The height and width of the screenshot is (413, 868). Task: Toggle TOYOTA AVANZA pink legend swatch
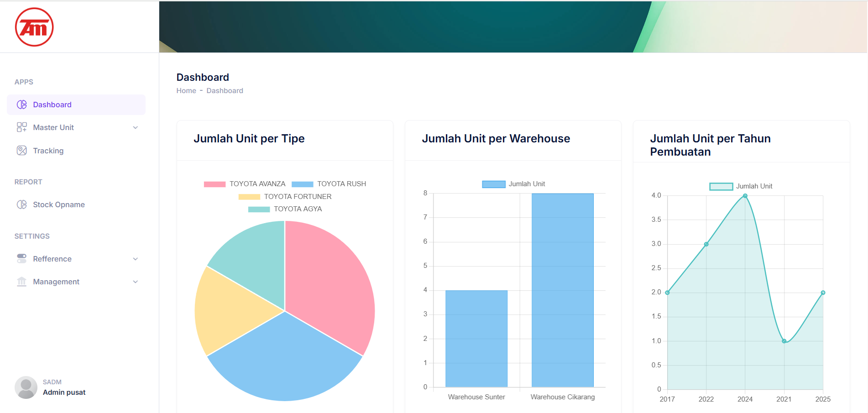pyautogui.click(x=214, y=184)
